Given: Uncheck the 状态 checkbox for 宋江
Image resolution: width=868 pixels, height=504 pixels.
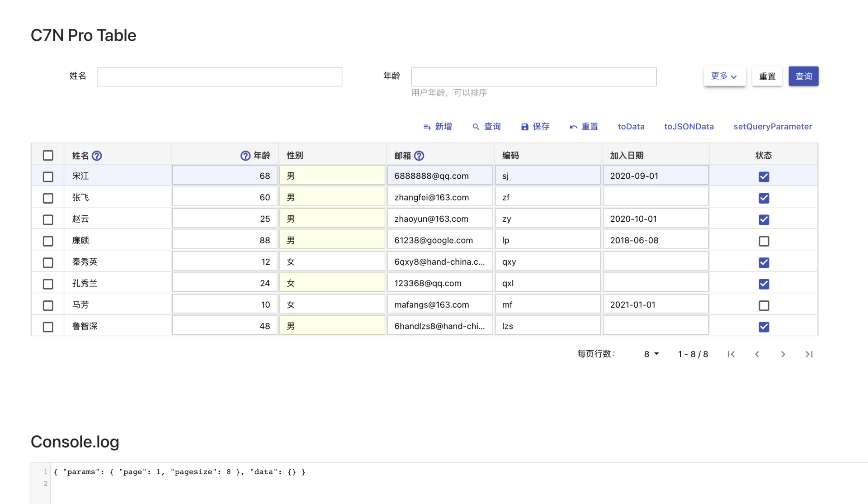Looking at the screenshot, I should point(764,177).
